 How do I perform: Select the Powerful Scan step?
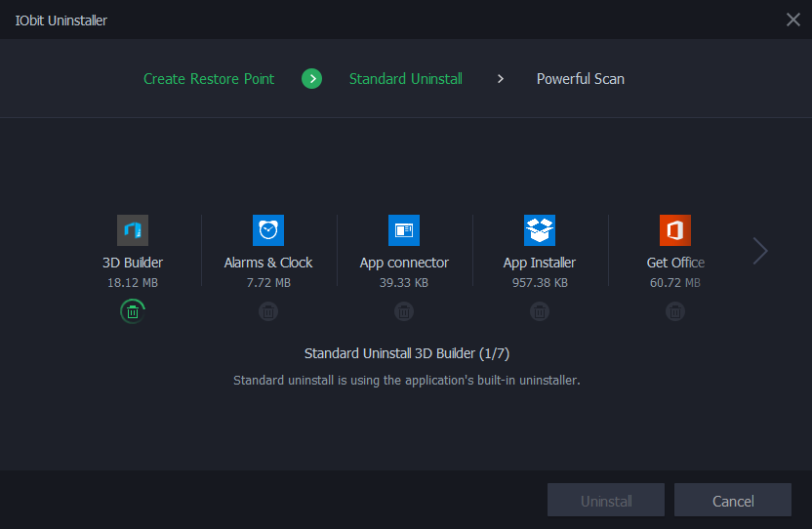click(x=580, y=79)
